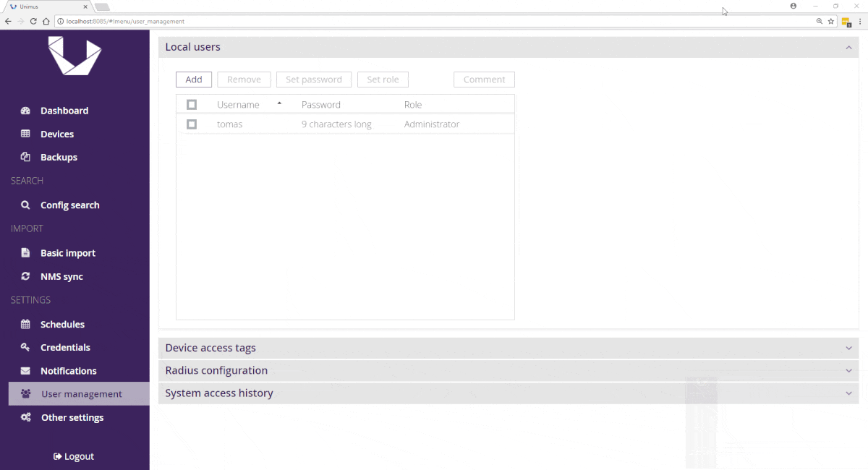Click the Add user button

(x=194, y=80)
